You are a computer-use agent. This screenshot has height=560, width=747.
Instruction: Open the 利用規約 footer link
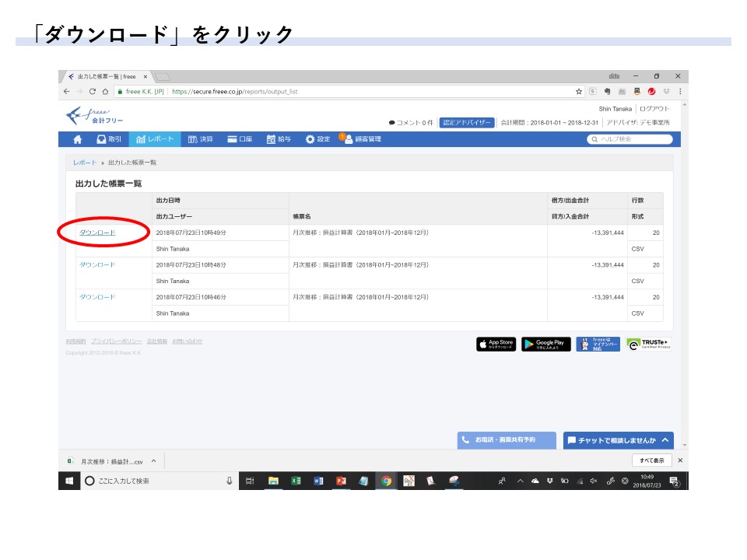(75, 341)
